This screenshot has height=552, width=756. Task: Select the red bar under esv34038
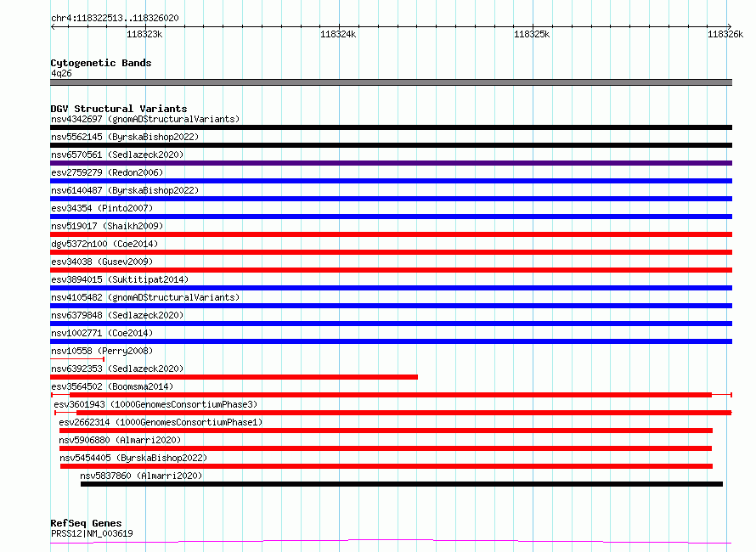[391, 270]
